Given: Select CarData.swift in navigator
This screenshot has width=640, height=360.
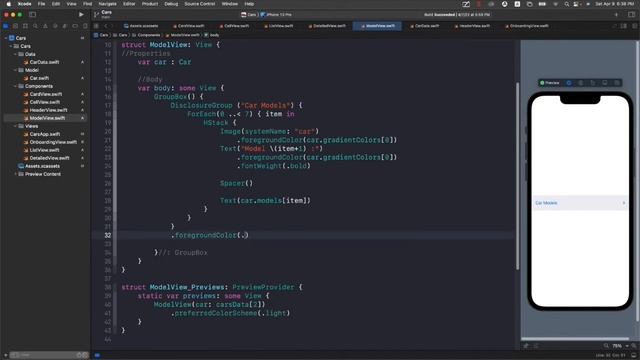Looking at the screenshot, I should pos(44,62).
